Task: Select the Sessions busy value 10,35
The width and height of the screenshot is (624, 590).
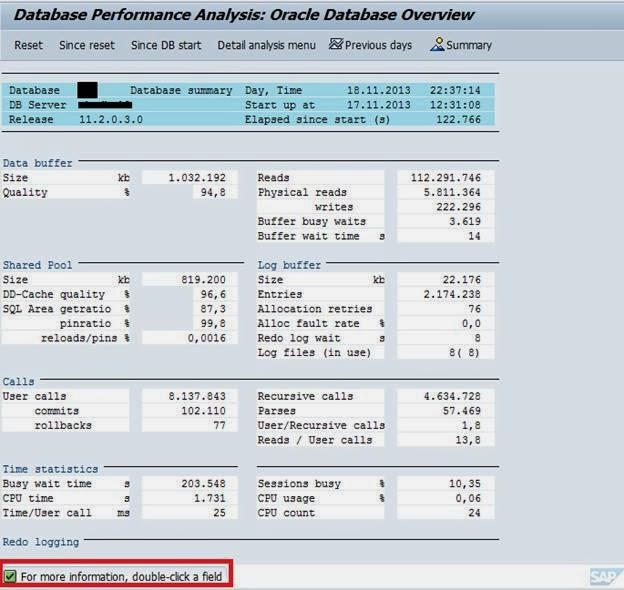Action: click(465, 484)
